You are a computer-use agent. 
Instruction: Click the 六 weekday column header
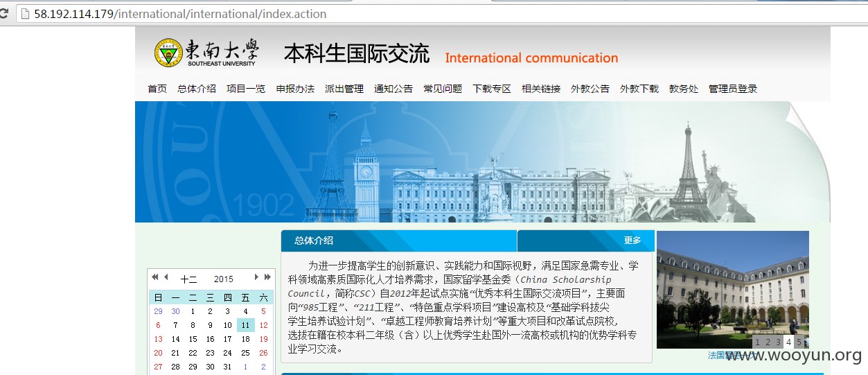click(x=263, y=297)
